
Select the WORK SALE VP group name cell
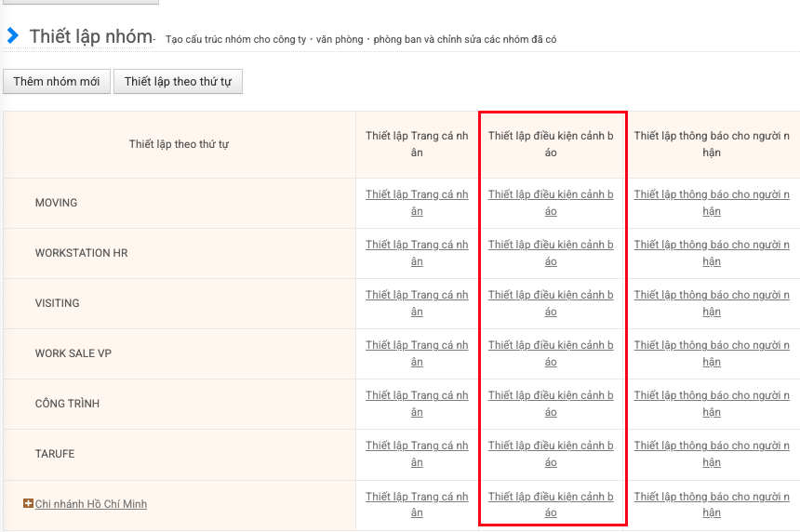(73, 353)
